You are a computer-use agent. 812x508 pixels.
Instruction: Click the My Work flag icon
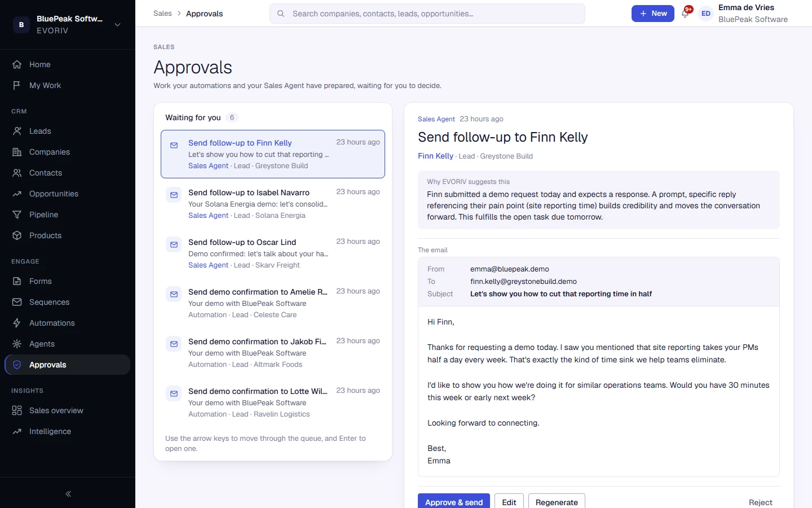(17, 85)
